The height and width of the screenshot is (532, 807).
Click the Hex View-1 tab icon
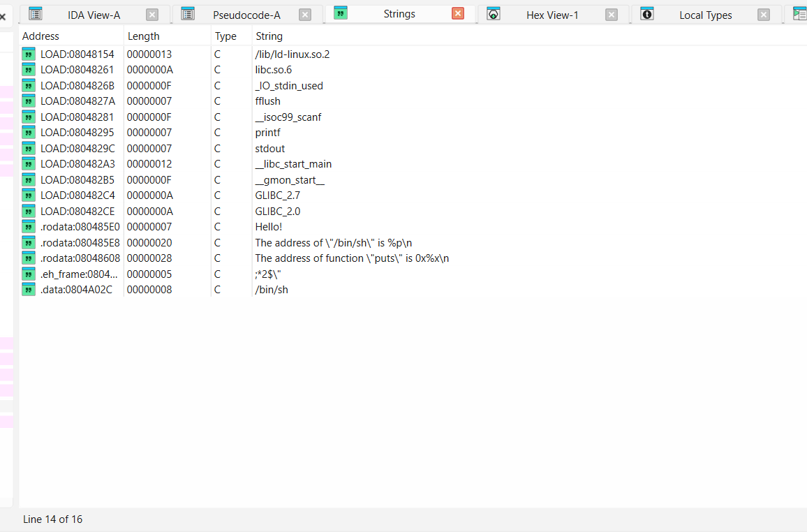coord(494,13)
